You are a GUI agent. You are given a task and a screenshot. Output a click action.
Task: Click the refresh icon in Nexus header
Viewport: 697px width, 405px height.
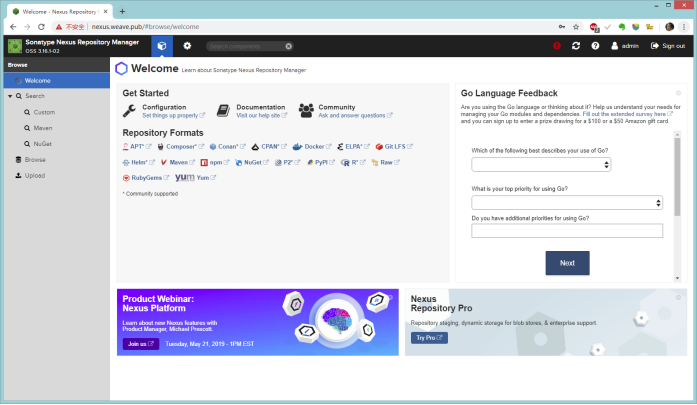click(576, 46)
